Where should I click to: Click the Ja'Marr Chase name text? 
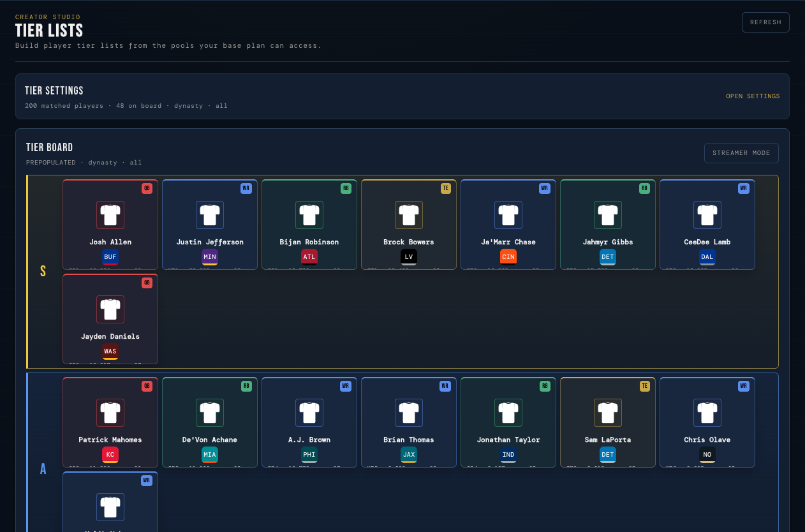508,242
